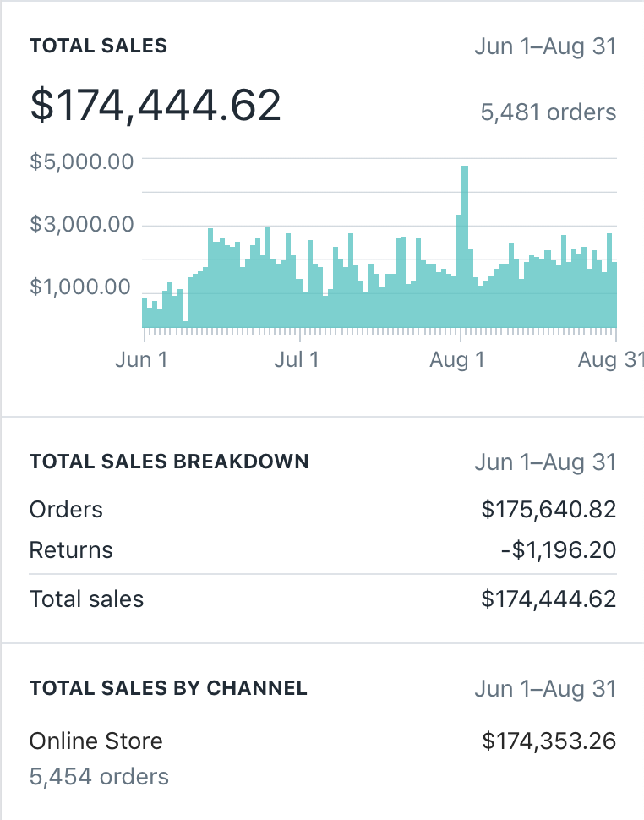
Task: Click the TOTAL SALES card heading
Action: coord(98,46)
